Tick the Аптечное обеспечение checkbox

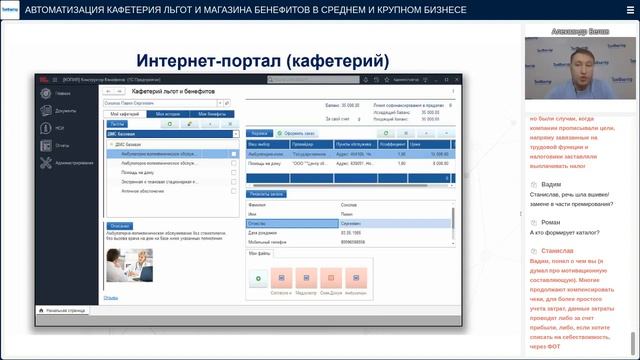pyautogui.click(x=234, y=191)
